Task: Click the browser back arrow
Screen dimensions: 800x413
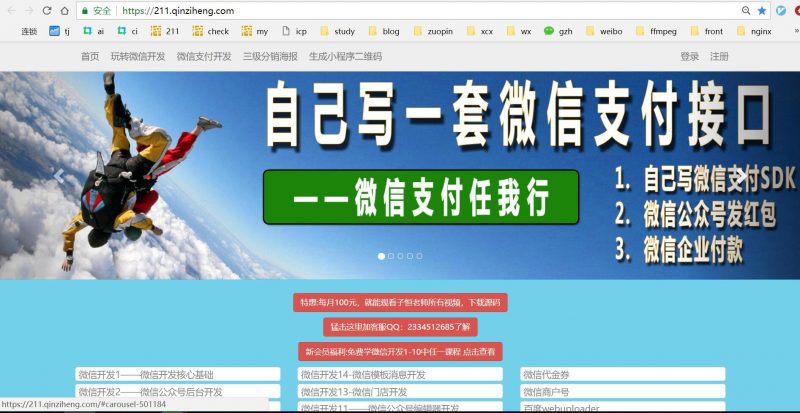Action: (x=11, y=11)
